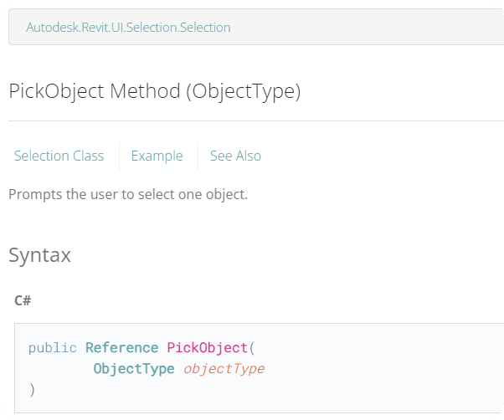Click the bold ObjectType type in code
Viewport: 504px width, 420px height.
(134, 369)
